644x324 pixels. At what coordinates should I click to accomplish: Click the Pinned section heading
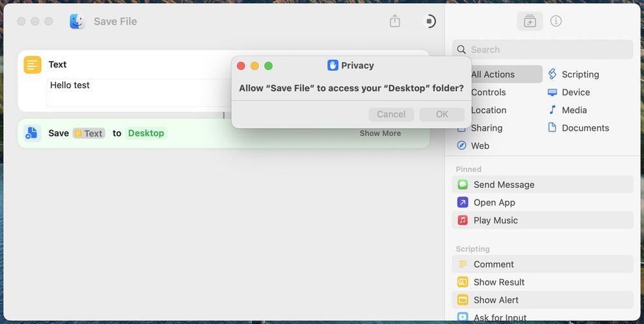coord(468,169)
